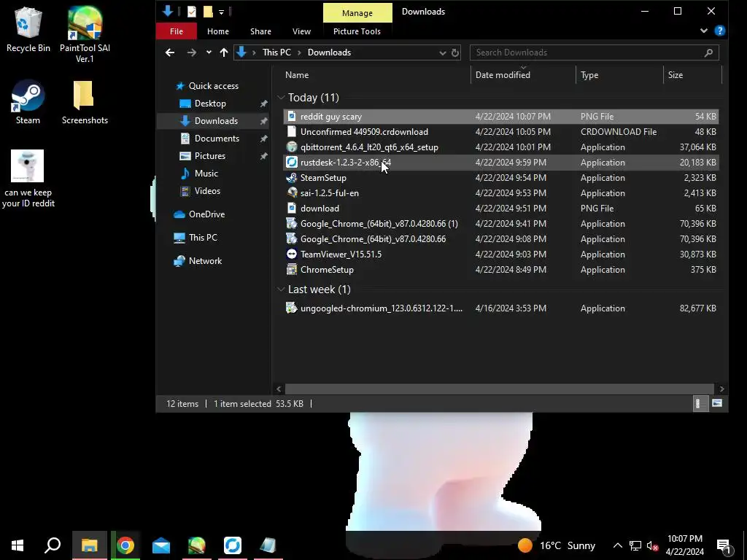Viewport: 747px width, 560px height.
Task: Click Properties quick access toolbar icon
Action: click(192, 12)
